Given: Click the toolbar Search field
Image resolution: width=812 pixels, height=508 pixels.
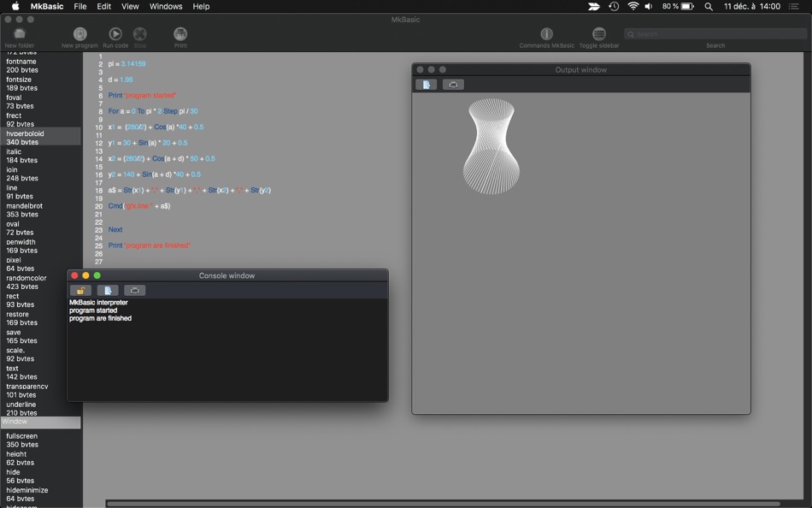Looking at the screenshot, I should 715,34.
